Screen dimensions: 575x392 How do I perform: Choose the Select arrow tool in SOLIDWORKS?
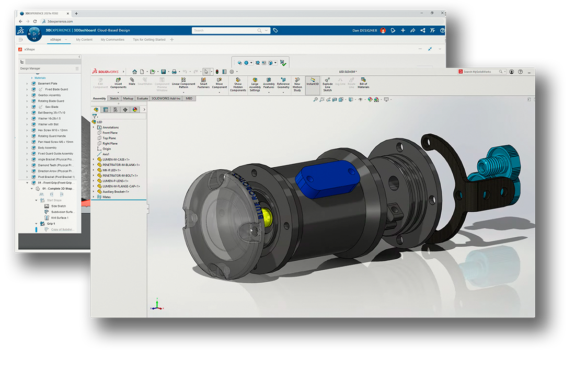coord(206,72)
